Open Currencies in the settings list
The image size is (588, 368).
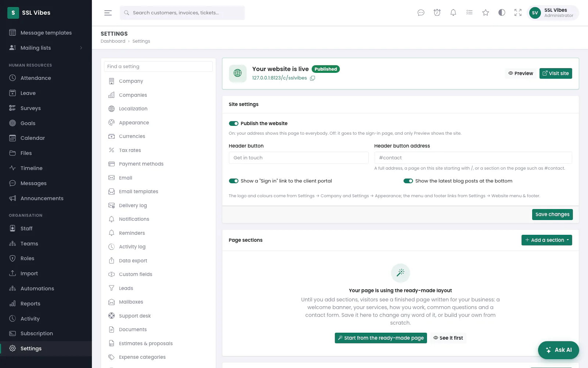click(158, 137)
